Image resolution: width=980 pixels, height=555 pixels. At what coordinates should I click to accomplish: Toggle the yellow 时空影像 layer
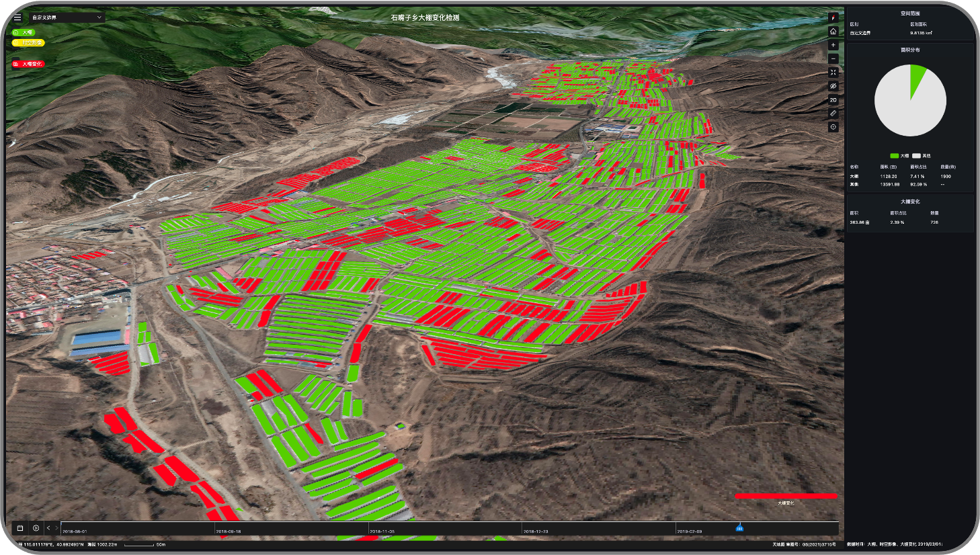tap(28, 42)
